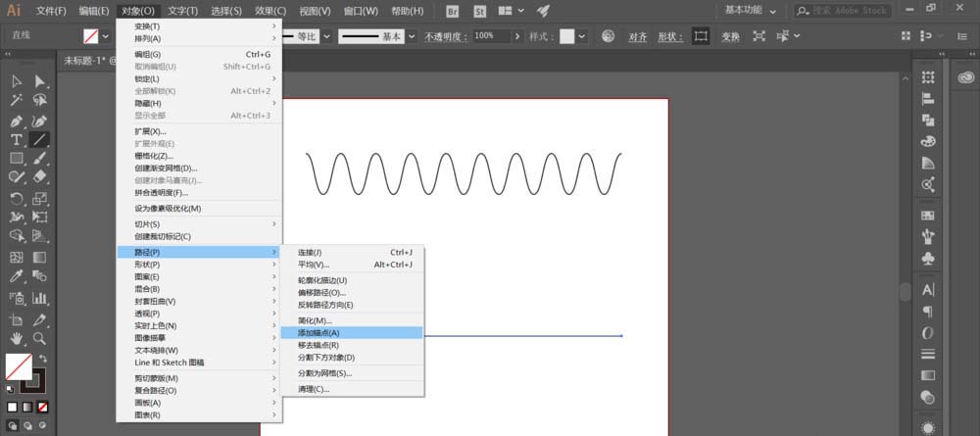Screen dimensions: 980x436
Task: Click the Fill color swatch in toolbox
Action: click(x=19, y=366)
